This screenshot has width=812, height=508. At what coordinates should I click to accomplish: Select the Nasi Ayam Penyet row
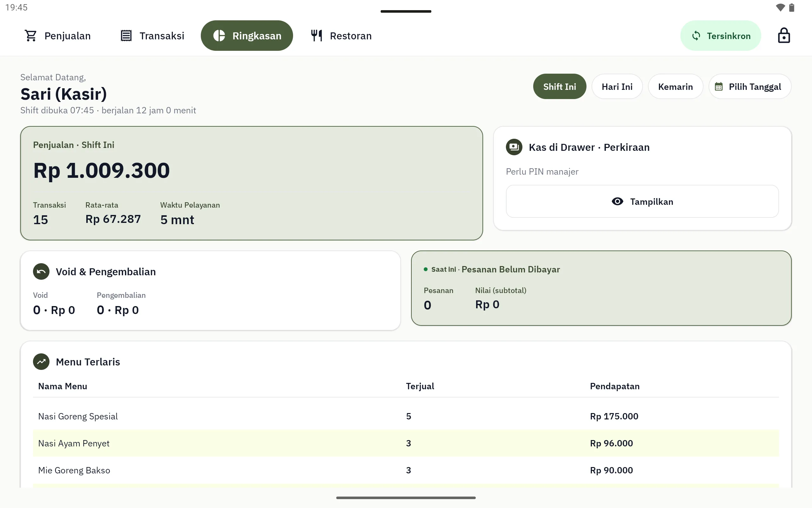[x=406, y=443]
